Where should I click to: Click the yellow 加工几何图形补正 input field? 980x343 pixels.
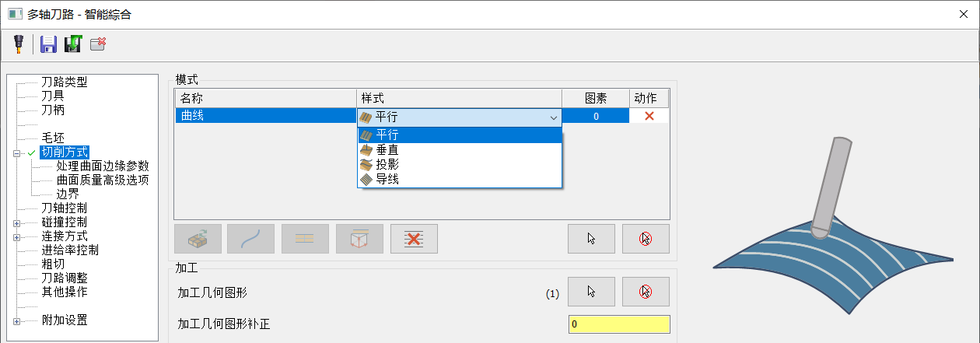click(x=618, y=324)
